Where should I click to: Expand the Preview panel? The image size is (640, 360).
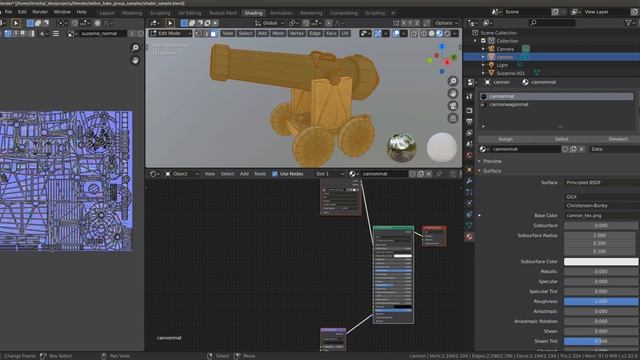click(x=492, y=161)
